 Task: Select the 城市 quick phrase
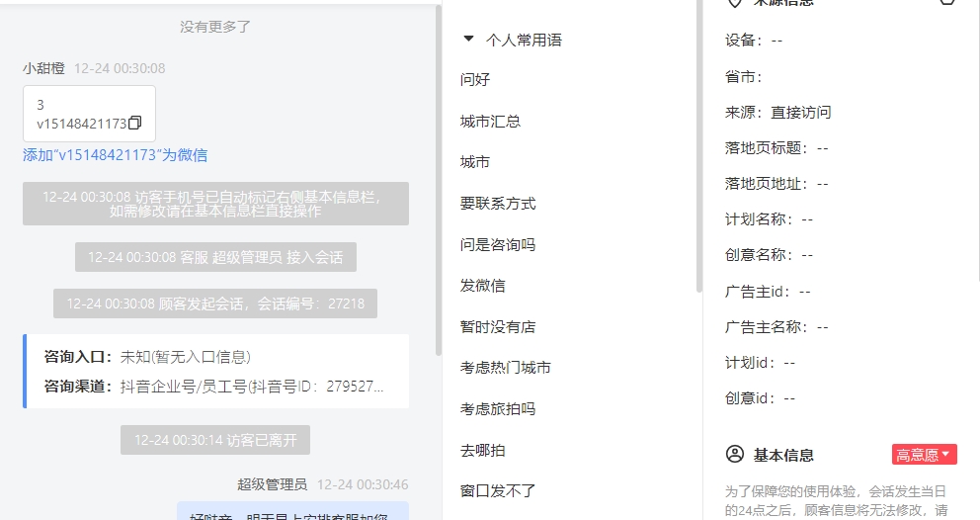coord(475,162)
